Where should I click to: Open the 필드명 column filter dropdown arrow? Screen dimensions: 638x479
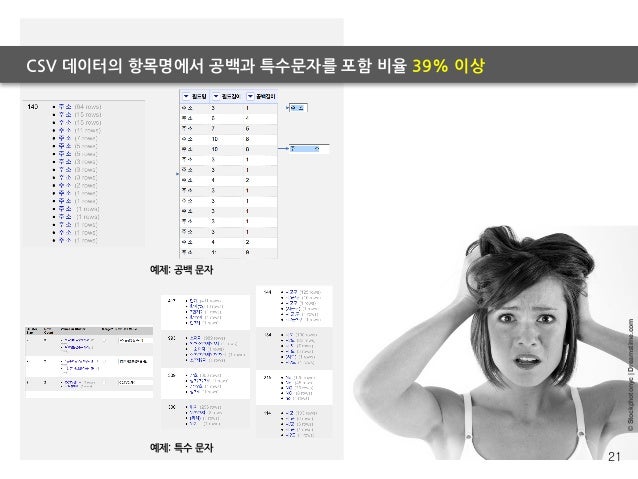(x=186, y=96)
